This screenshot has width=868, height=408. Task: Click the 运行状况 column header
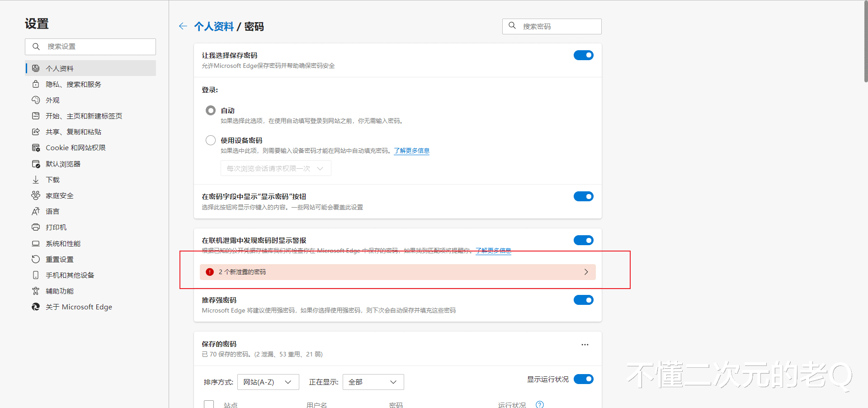512,405
